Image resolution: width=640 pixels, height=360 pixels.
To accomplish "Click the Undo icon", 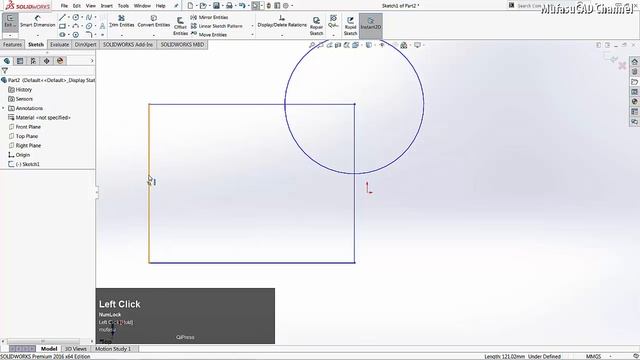I will (x=242, y=6).
